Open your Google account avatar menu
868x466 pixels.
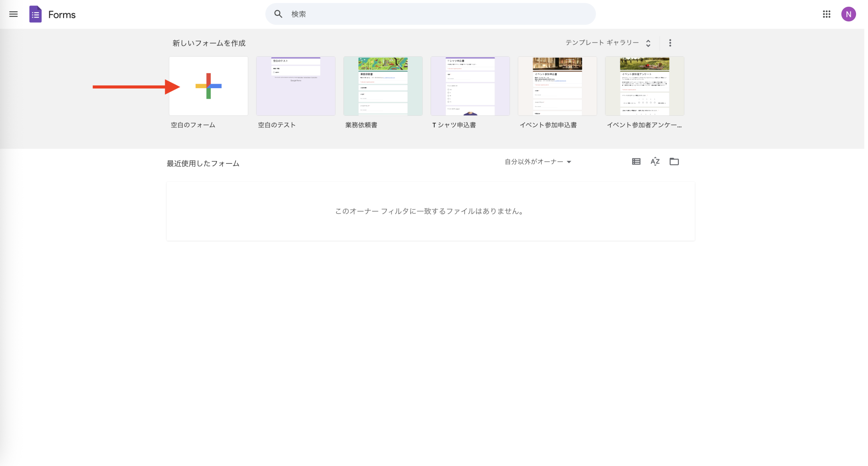849,14
